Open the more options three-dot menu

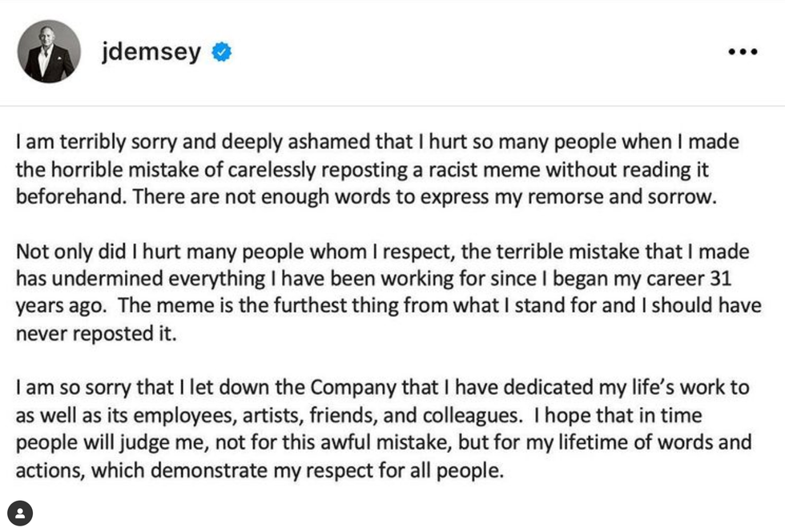[743, 52]
